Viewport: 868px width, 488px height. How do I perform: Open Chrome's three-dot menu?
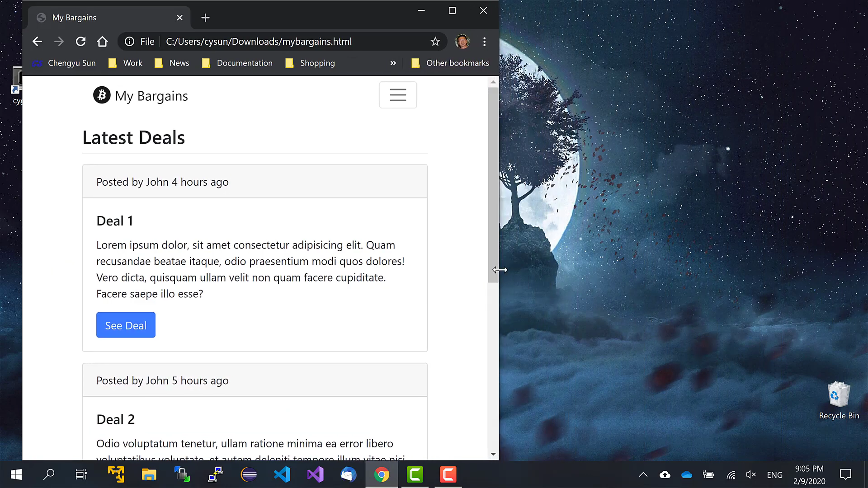[x=484, y=42]
